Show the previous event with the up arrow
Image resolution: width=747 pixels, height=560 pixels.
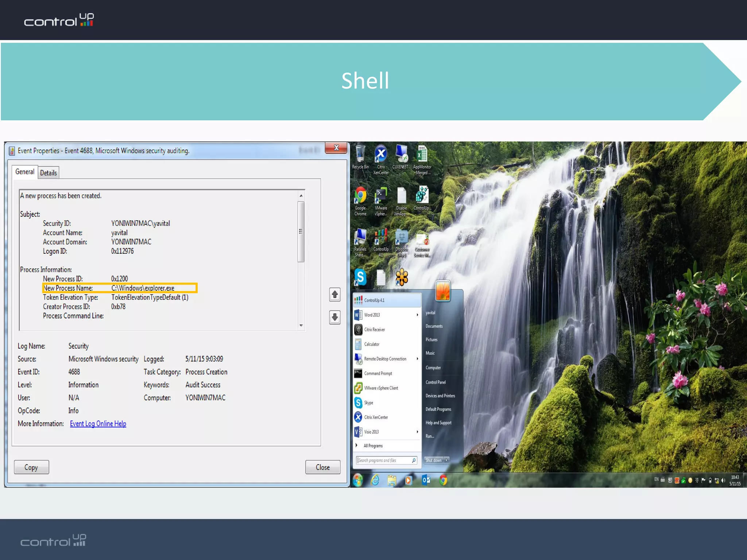pyautogui.click(x=335, y=295)
